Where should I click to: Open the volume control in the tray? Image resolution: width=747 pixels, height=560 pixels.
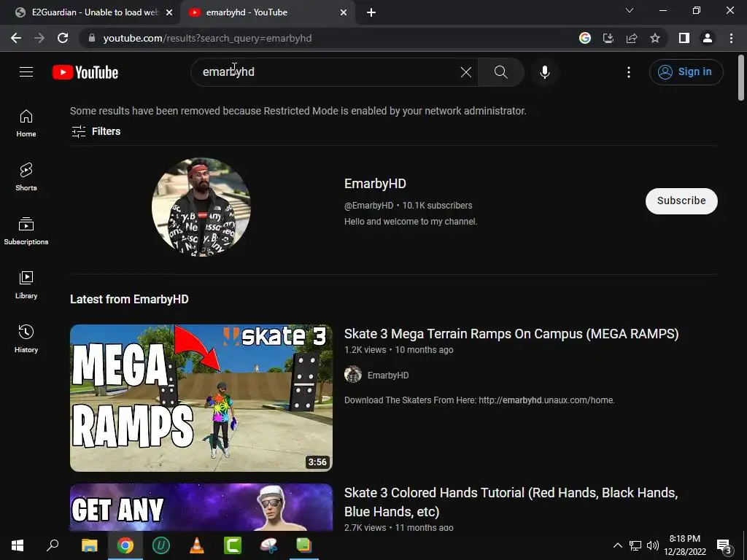click(653, 545)
